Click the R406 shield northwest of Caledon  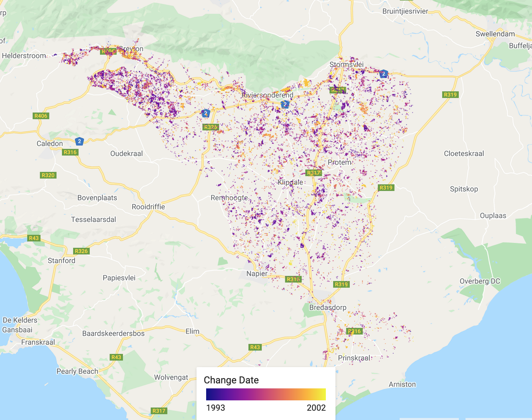(x=41, y=116)
